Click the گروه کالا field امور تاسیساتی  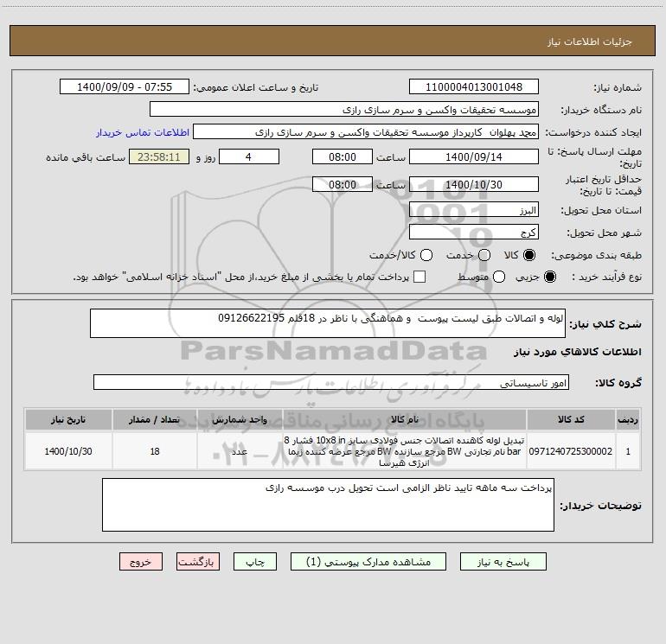pos(331,382)
